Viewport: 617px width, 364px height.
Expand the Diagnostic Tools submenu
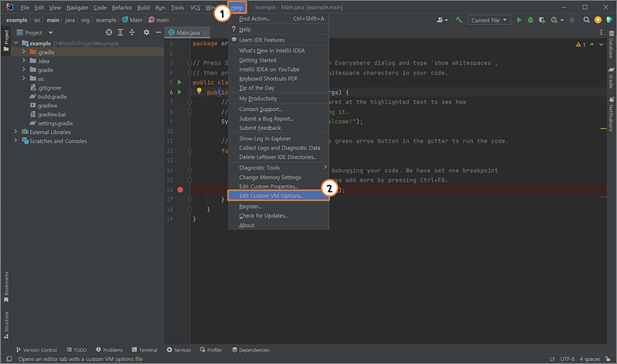pyautogui.click(x=278, y=167)
